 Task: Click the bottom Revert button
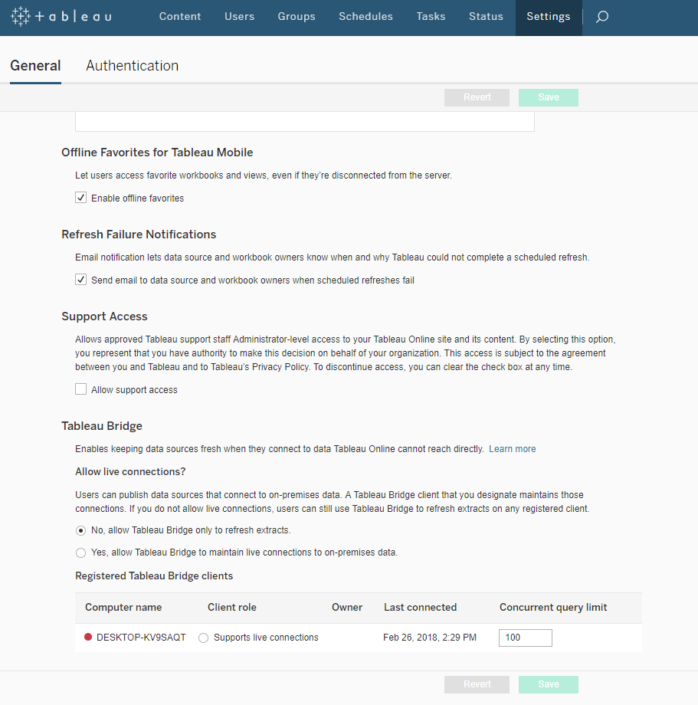pyautogui.click(x=477, y=684)
